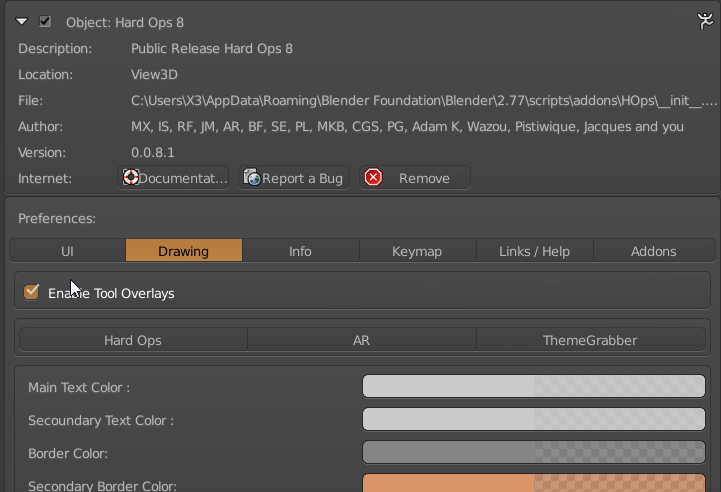Screen dimensions: 721x492
Task: Apply the ThemeGrabber color theme
Action: [x=590, y=340]
